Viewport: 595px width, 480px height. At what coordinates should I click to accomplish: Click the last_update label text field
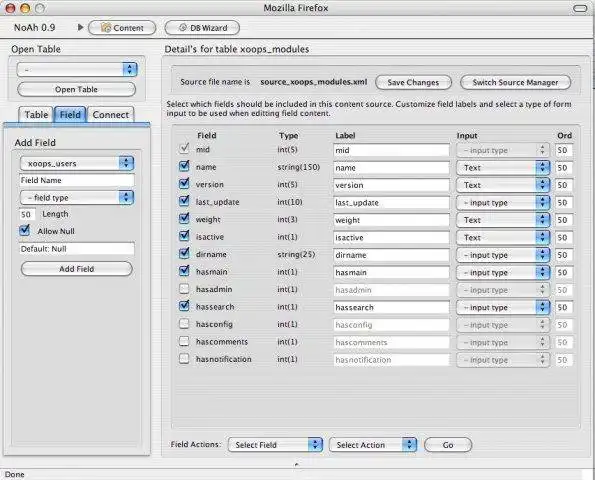click(391, 203)
